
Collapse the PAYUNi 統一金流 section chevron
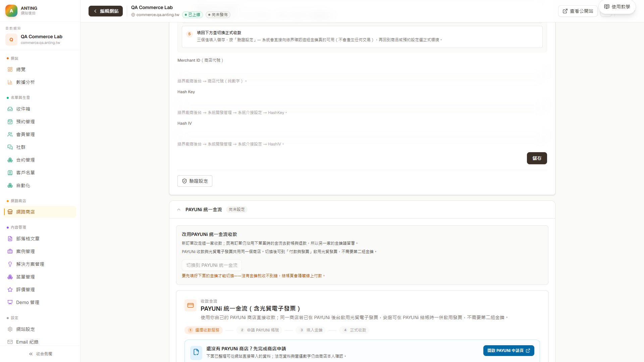179,209
